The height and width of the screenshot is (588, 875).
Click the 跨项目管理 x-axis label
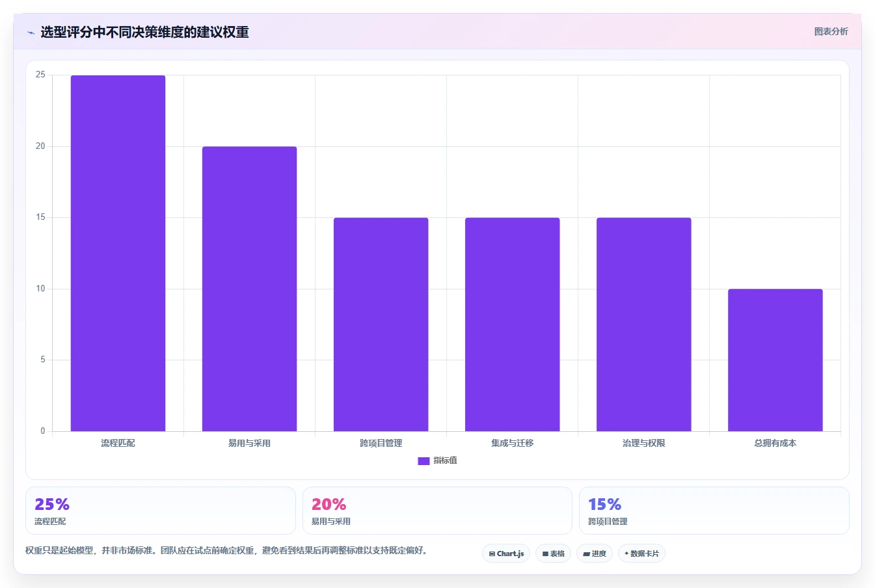[x=381, y=443]
